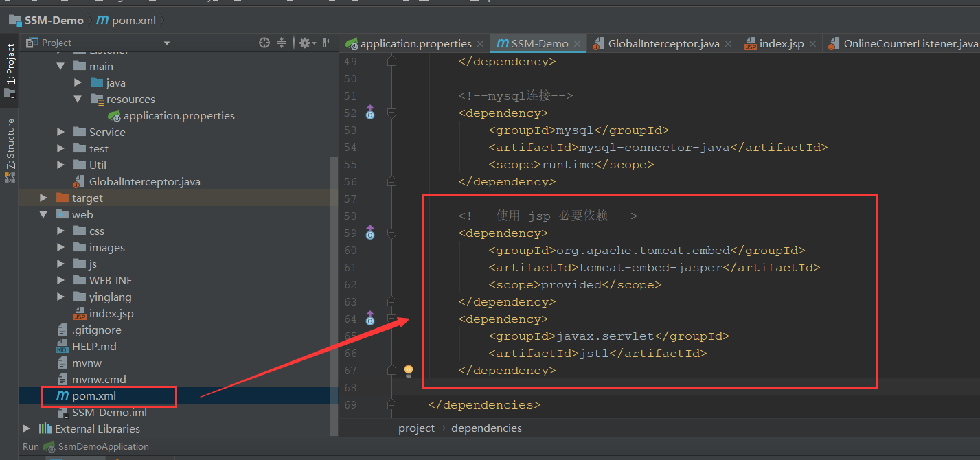Expand the test folder arrow
The height and width of the screenshot is (460, 980).
(61, 148)
